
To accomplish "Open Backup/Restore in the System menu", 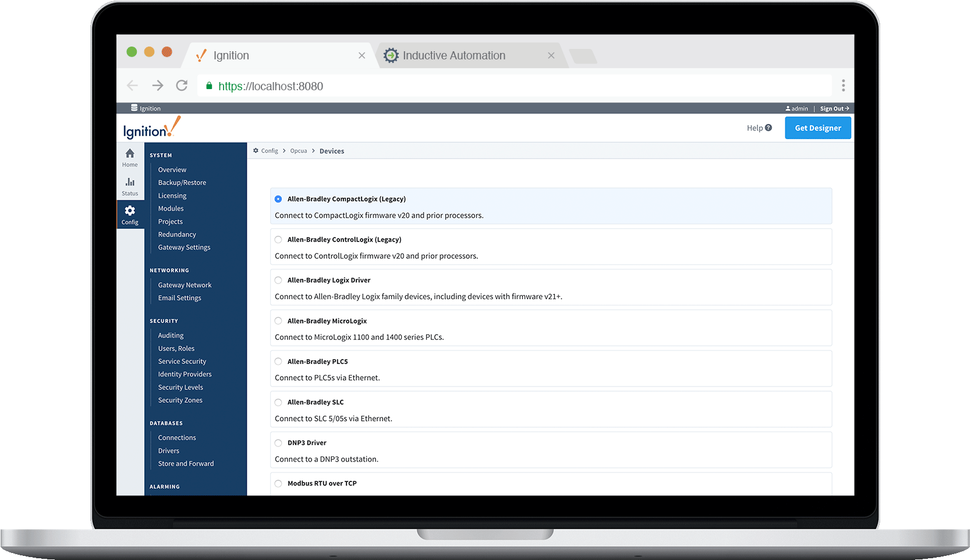I will coord(182,183).
